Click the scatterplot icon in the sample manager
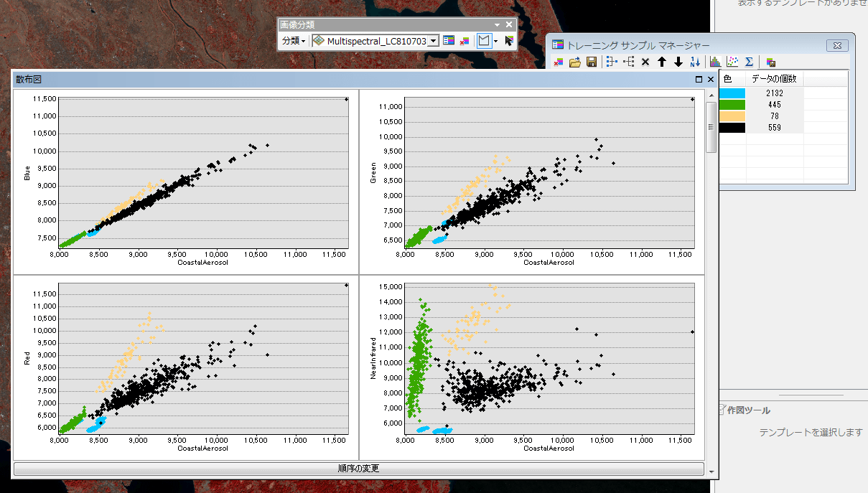 click(732, 62)
